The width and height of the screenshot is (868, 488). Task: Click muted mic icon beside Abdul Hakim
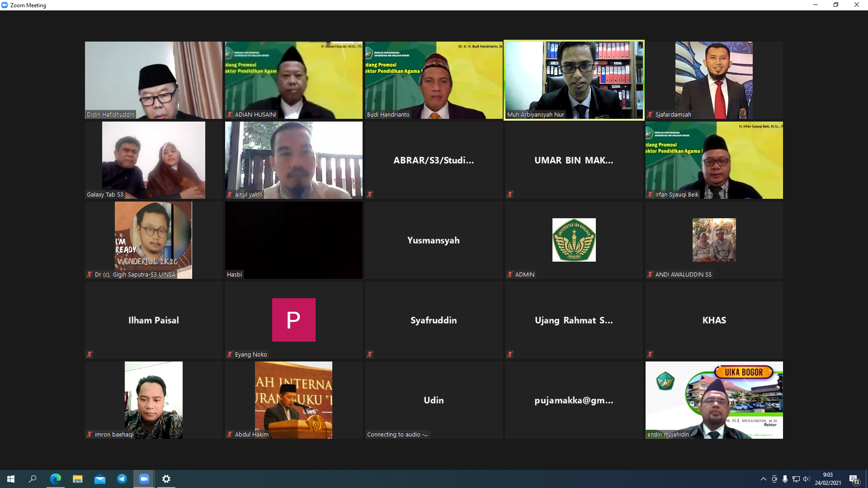pos(230,434)
